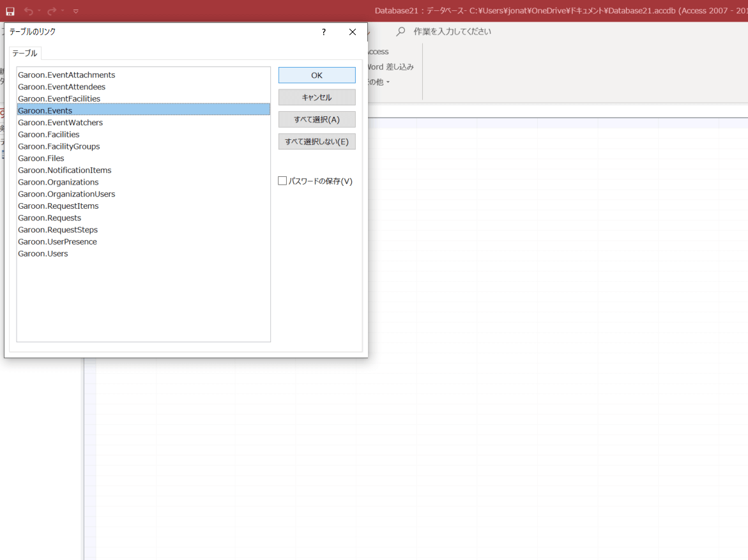The image size is (748, 560).
Task: Select Garoon.Organizations table
Action: click(144, 182)
